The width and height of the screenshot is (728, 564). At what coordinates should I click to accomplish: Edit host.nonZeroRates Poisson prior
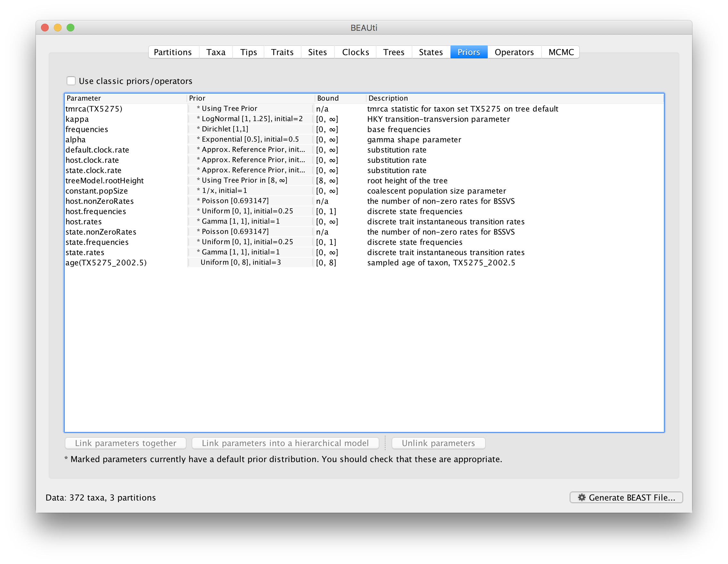click(251, 201)
